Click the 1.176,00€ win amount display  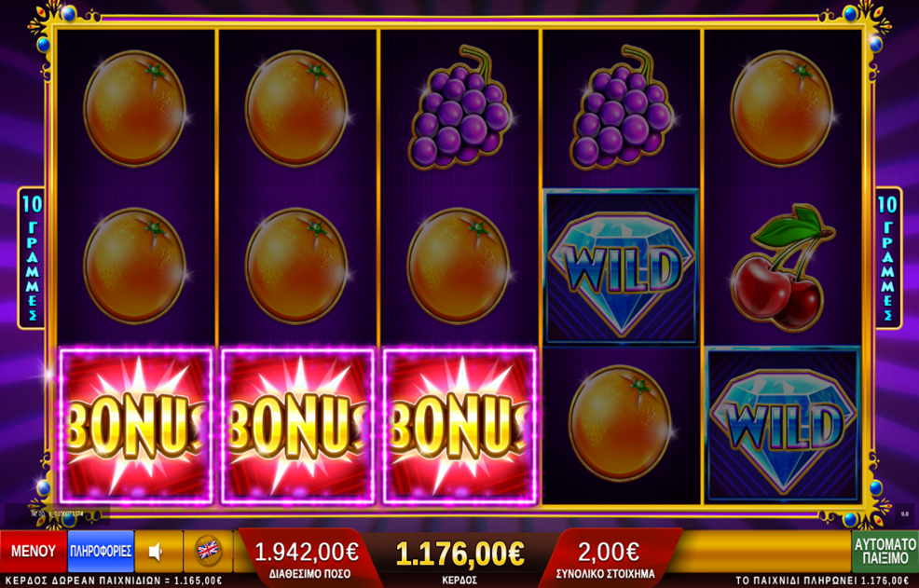click(459, 554)
